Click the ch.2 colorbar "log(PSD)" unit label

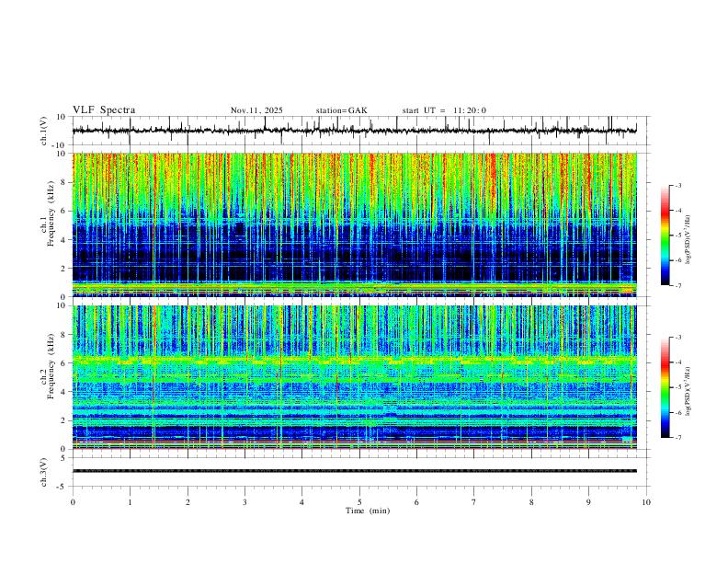pos(688,392)
